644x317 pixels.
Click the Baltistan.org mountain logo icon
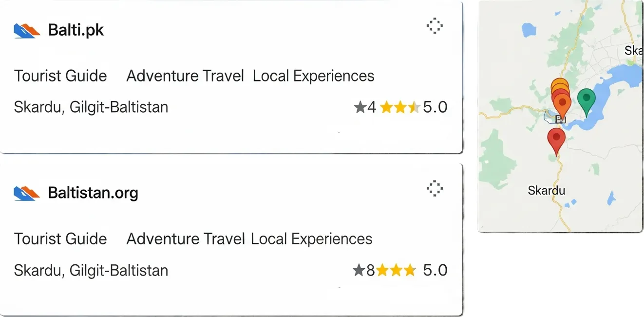pos(26,194)
